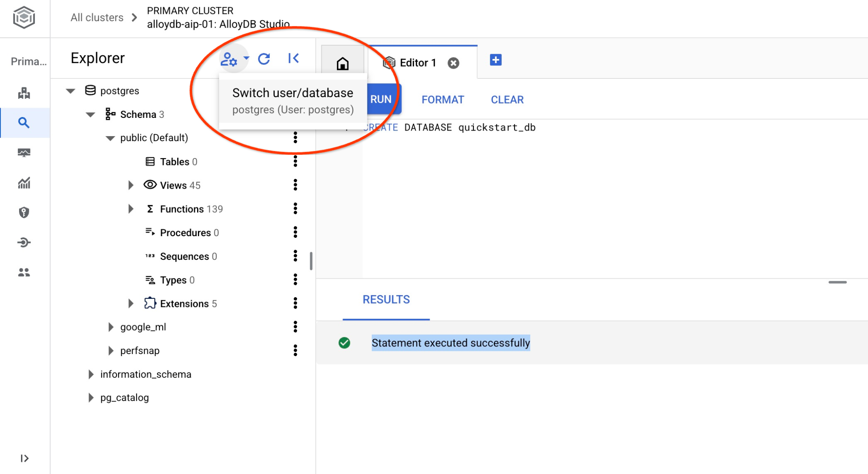The width and height of the screenshot is (868, 474).
Task: Click the FORMAT button
Action: coord(442,100)
